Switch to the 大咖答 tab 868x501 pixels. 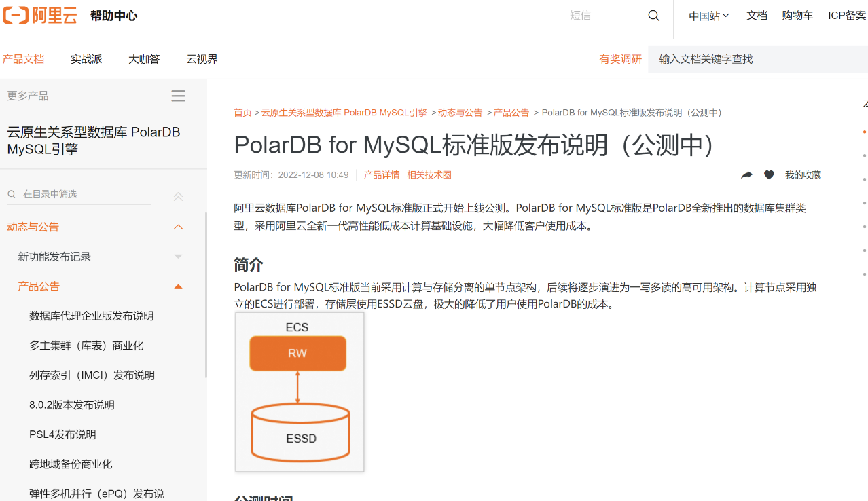pos(144,59)
